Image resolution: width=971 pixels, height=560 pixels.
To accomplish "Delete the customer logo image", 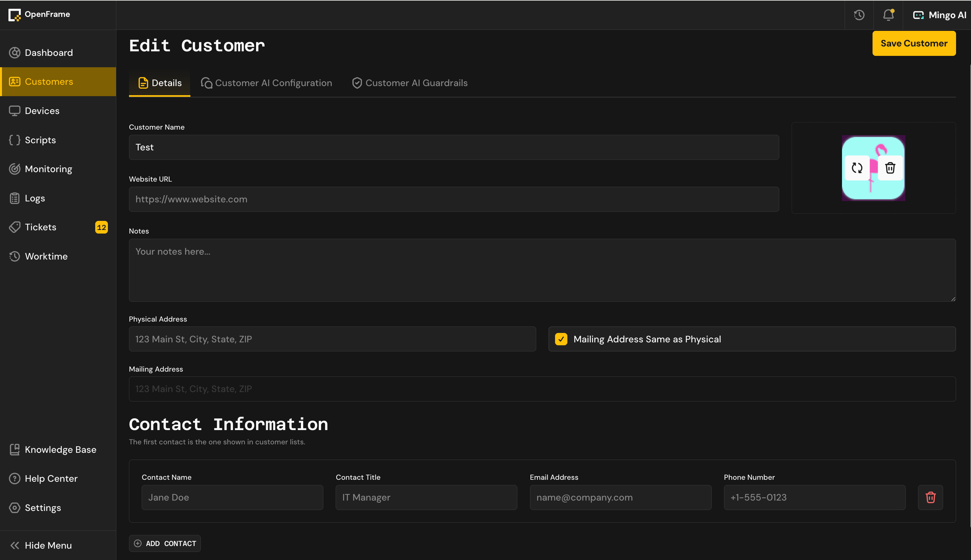I will (890, 168).
